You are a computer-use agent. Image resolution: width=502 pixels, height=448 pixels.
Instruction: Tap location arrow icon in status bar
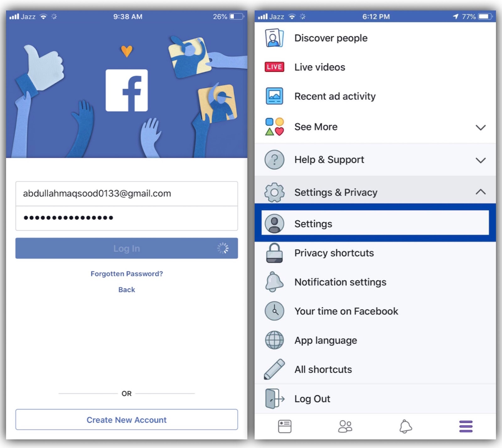[x=456, y=16]
